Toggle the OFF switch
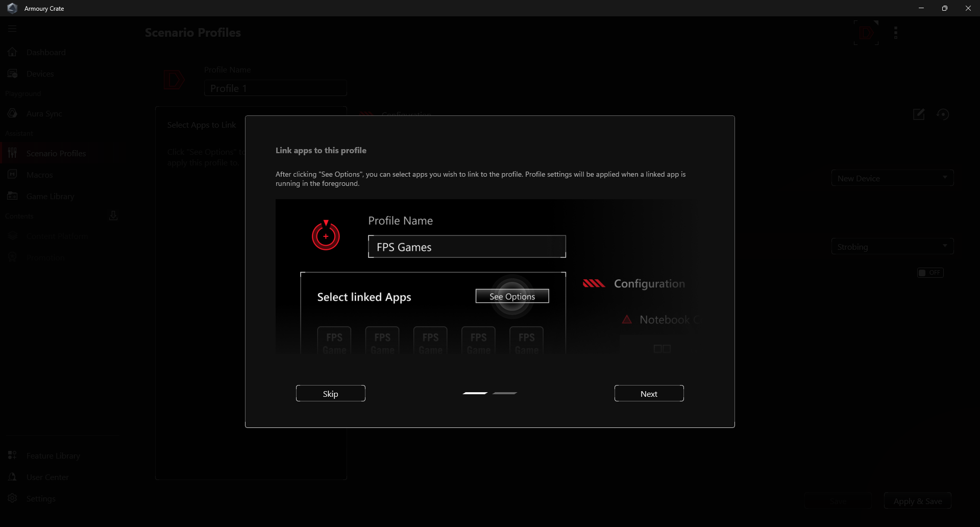This screenshot has width=980, height=527. tap(930, 273)
